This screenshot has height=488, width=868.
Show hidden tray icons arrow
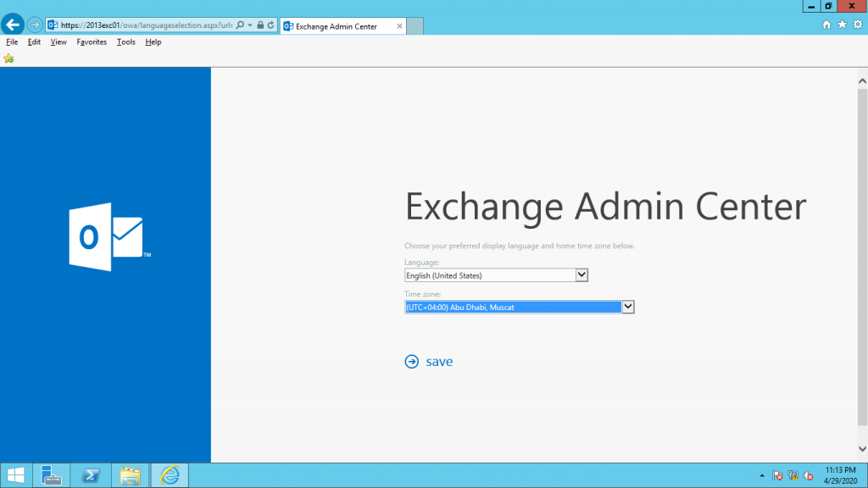click(x=762, y=476)
